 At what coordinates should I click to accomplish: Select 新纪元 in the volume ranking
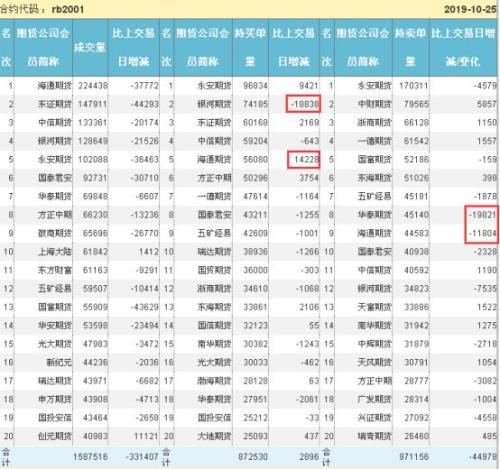coord(59,362)
